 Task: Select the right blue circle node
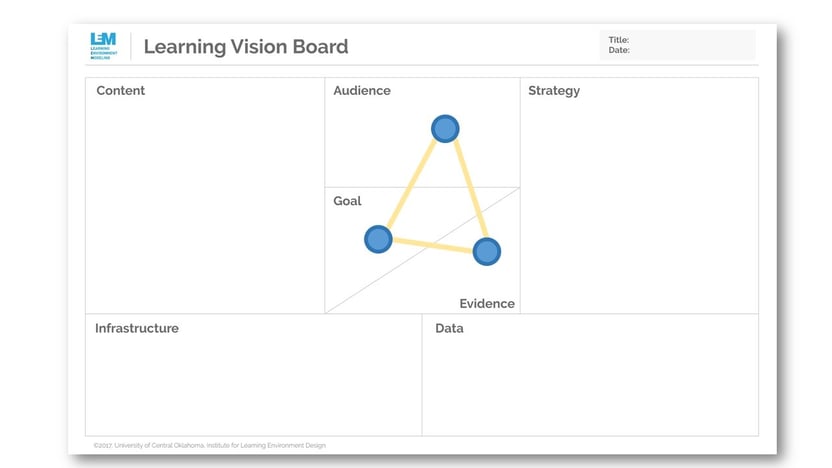(487, 252)
